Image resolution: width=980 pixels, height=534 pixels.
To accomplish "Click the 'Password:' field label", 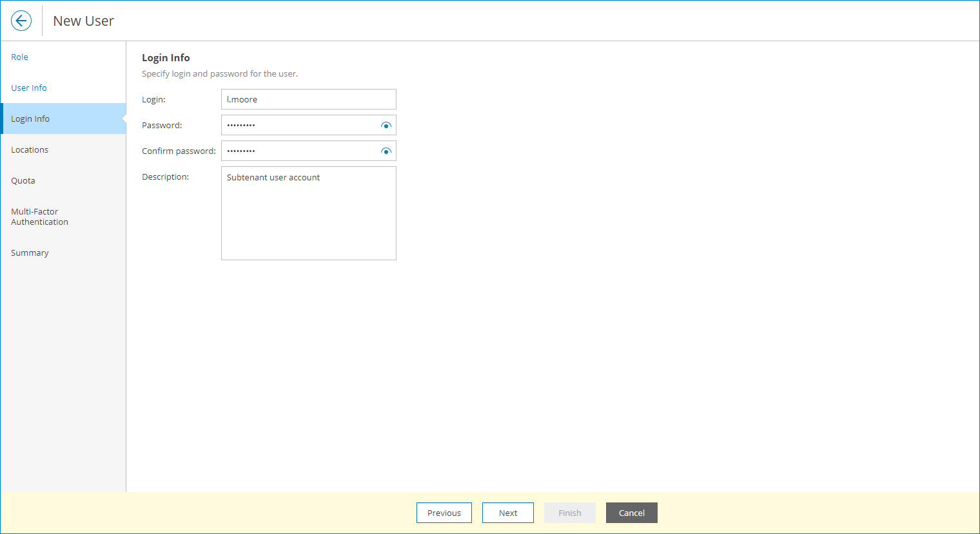I will point(162,126).
